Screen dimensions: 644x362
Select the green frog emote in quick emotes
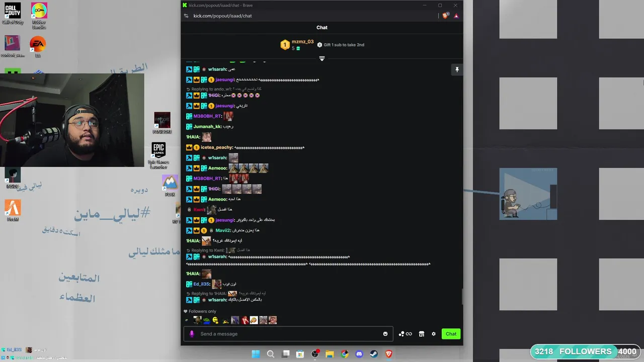[206, 320]
